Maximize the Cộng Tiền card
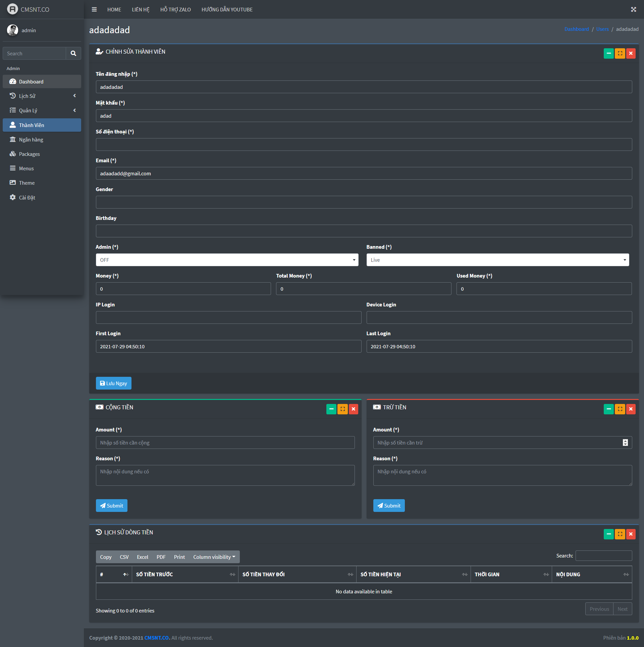Image resolution: width=644 pixels, height=647 pixels. 342,409
